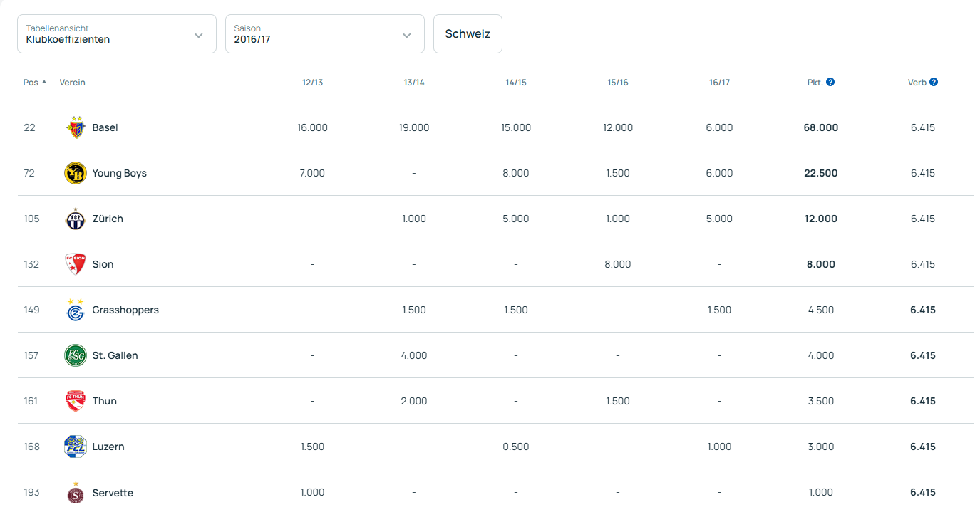Open the Grasshoppers team link
This screenshot has height=522, width=980.
tap(125, 310)
